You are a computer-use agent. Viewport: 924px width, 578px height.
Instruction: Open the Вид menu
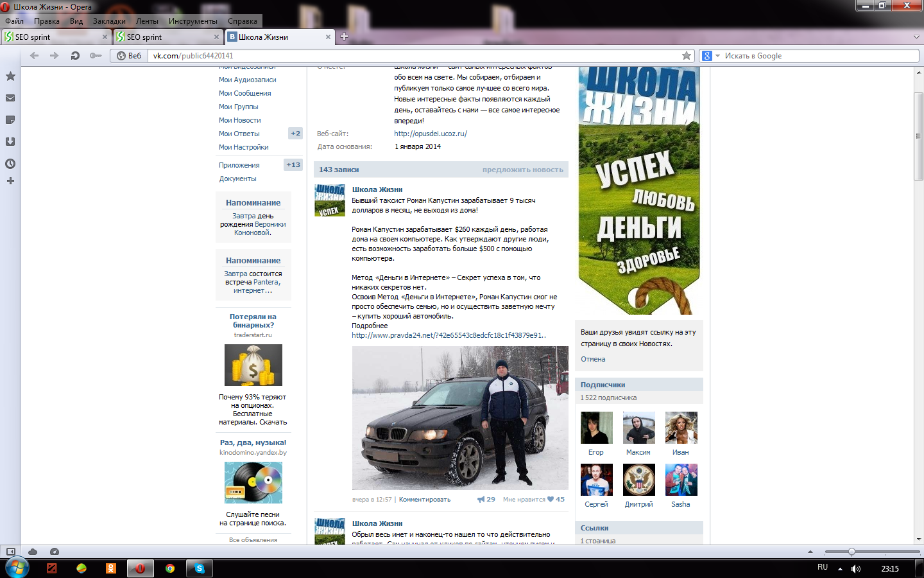point(76,21)
